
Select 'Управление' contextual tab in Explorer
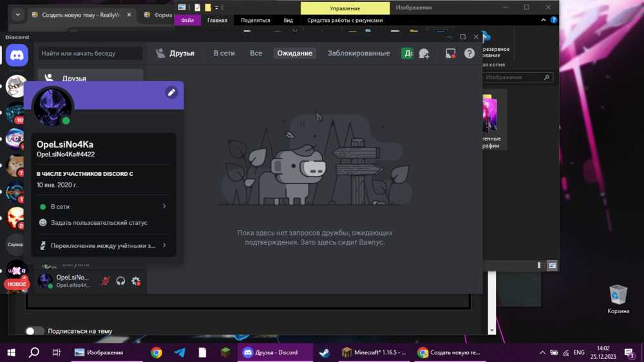[x=345, y=8]
